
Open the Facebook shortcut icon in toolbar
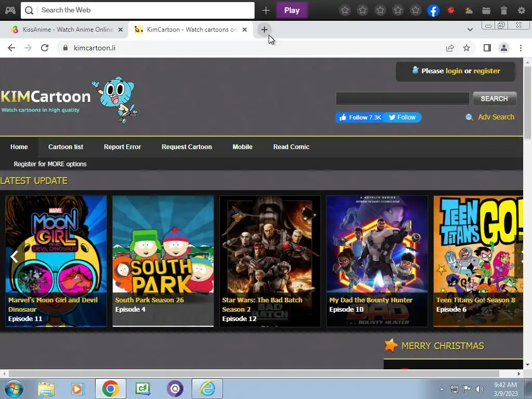[433, 10]
